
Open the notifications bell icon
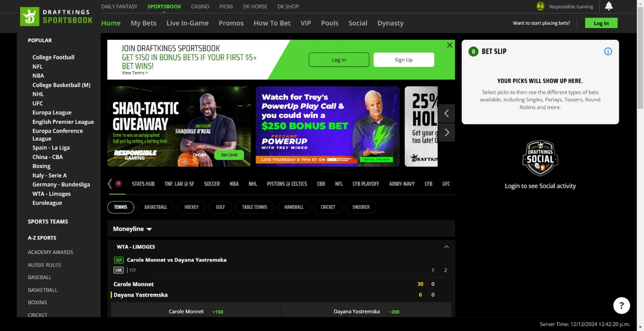coord(609,6)
